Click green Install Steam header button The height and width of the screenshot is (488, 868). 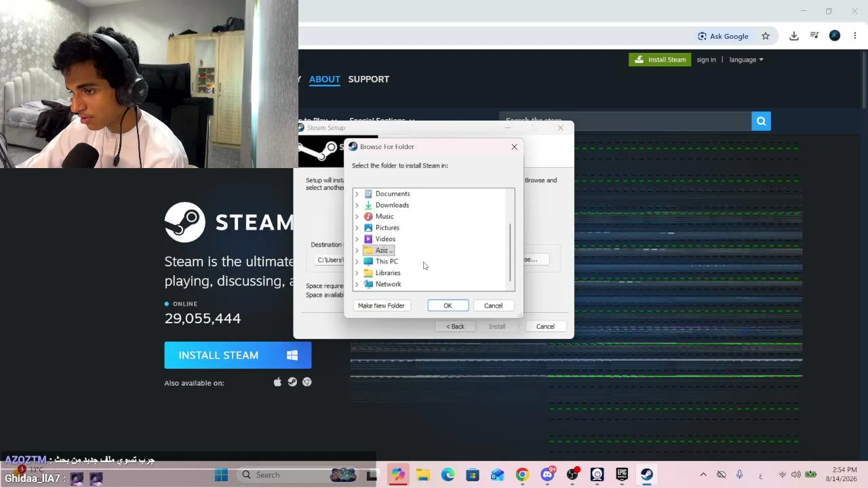click(x=660, y=60)
